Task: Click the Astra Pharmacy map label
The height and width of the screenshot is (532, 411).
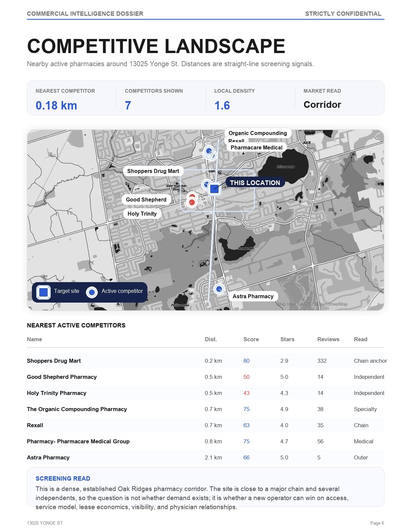Action: click(x=253, y=296)
